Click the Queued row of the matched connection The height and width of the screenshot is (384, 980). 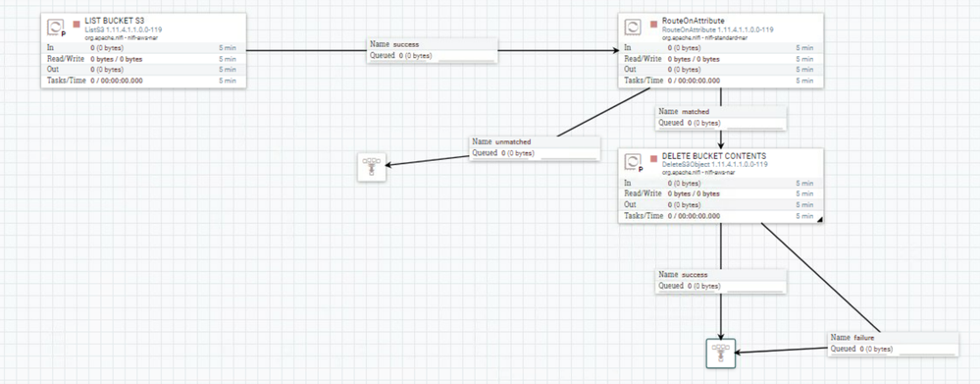point(721,123)
